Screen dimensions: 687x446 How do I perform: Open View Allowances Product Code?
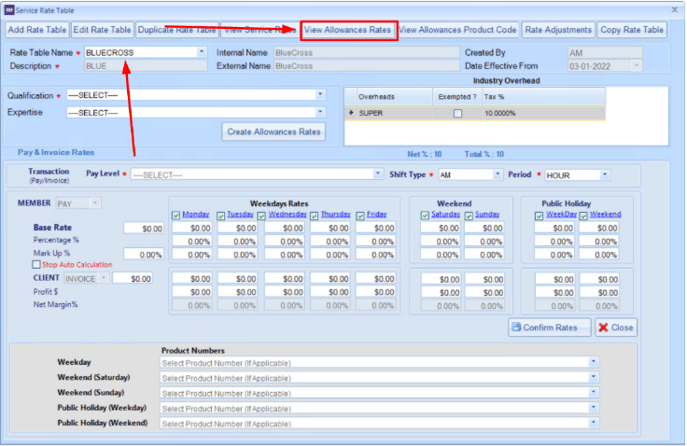(x=457, y=30)
